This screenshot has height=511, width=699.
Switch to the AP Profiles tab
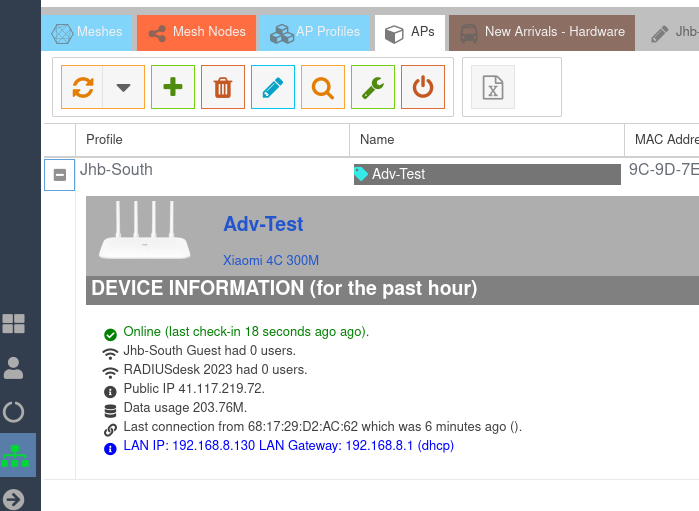(315, 32)
